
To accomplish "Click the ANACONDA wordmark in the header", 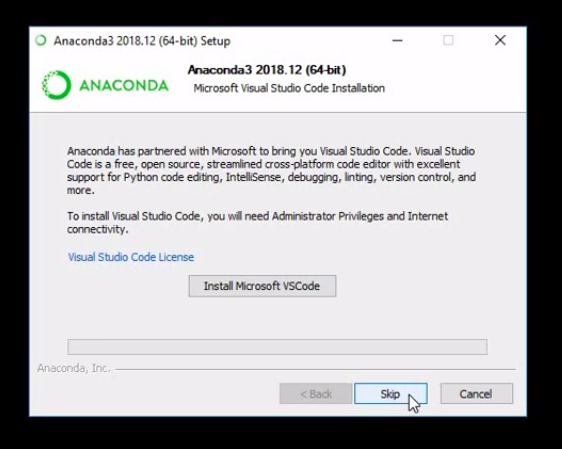I will (124, 85).
